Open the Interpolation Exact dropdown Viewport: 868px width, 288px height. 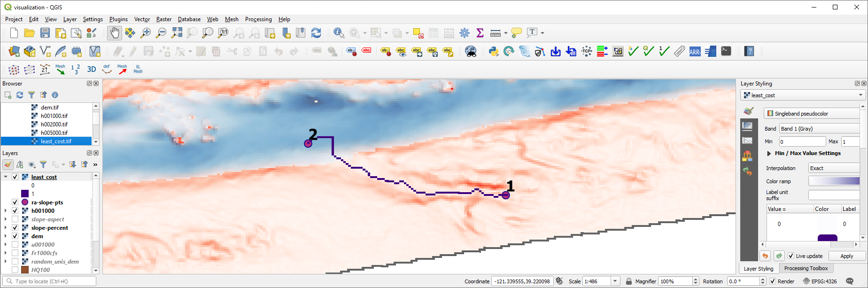click(x=834, y=168)
